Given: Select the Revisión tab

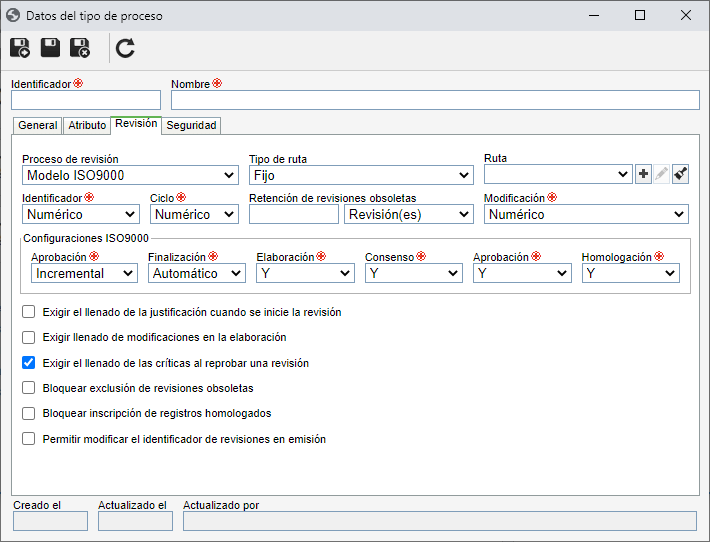Looking at the screenshot, I should 136,124.
